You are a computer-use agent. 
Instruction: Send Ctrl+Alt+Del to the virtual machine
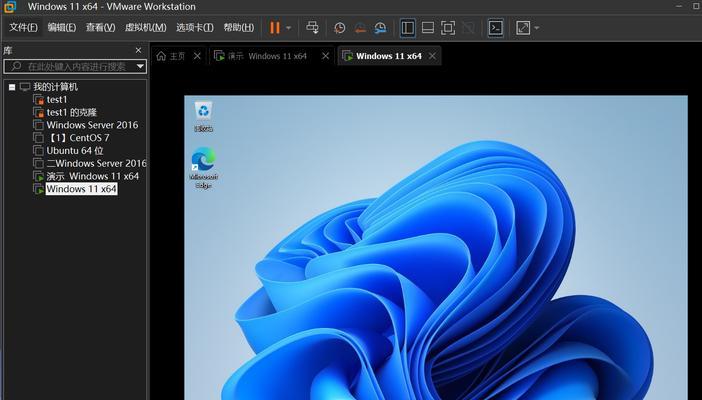click(x=312, y=28)
